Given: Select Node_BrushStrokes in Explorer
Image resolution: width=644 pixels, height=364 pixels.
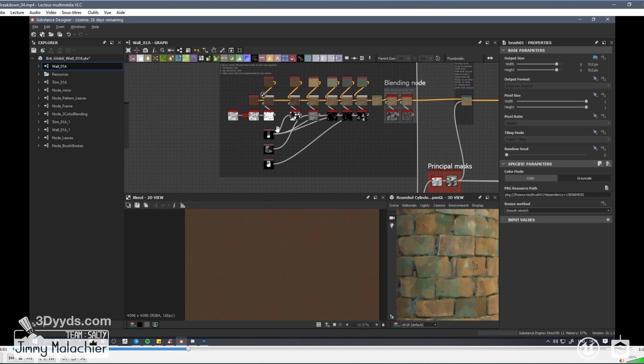Looking at the screenshot, I should pyautogui.click(x=67, y=146).
